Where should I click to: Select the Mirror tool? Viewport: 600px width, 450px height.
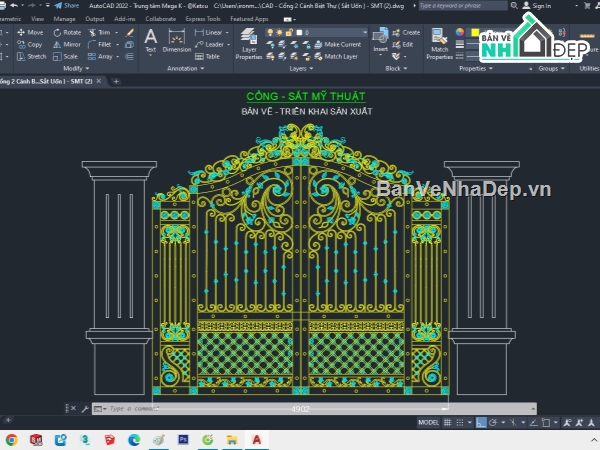(67, 44)
